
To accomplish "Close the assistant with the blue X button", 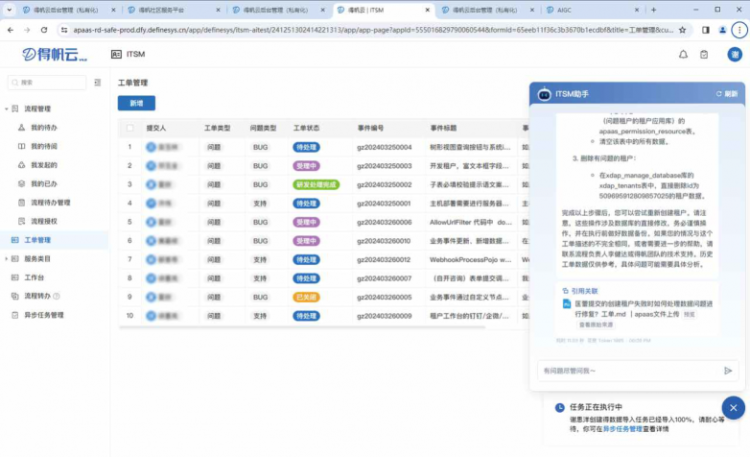I will [733, 407].
